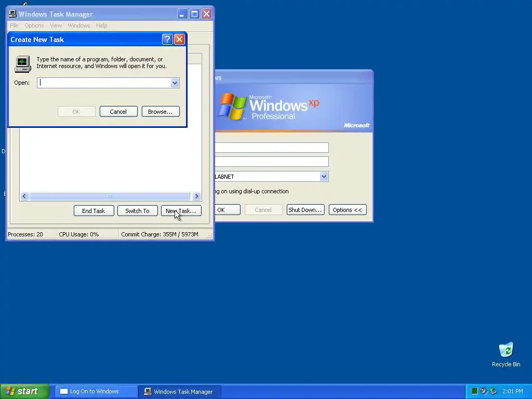Click the left scroll arrow in task list
The width and height of the screenshot is (532, 399).
24,196
